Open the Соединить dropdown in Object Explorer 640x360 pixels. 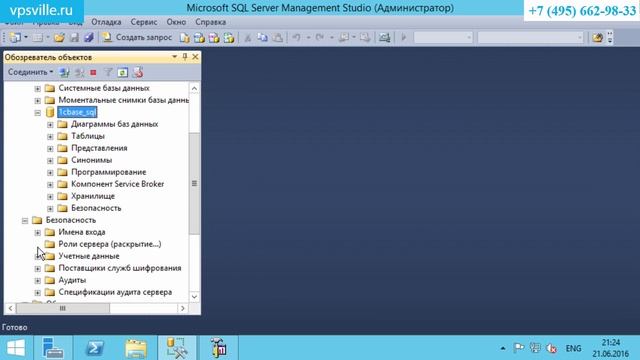[x=30, y=72]
